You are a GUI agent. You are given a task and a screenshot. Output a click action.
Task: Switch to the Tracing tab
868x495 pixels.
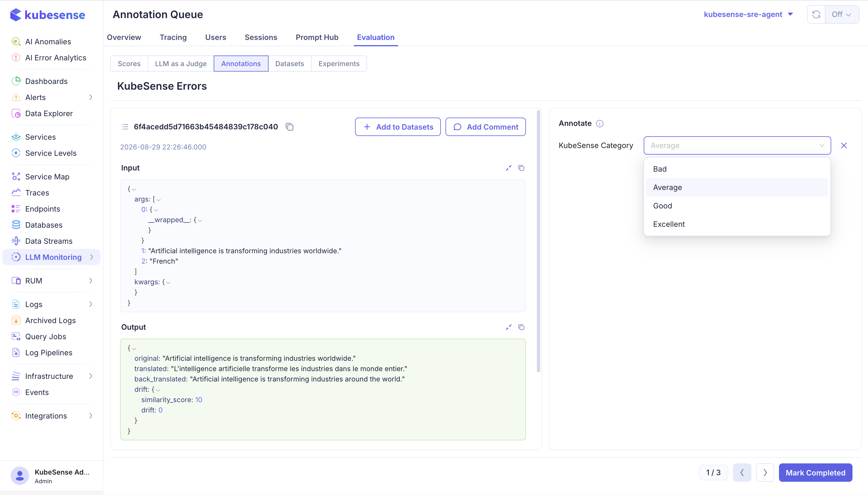pos(173,37)
